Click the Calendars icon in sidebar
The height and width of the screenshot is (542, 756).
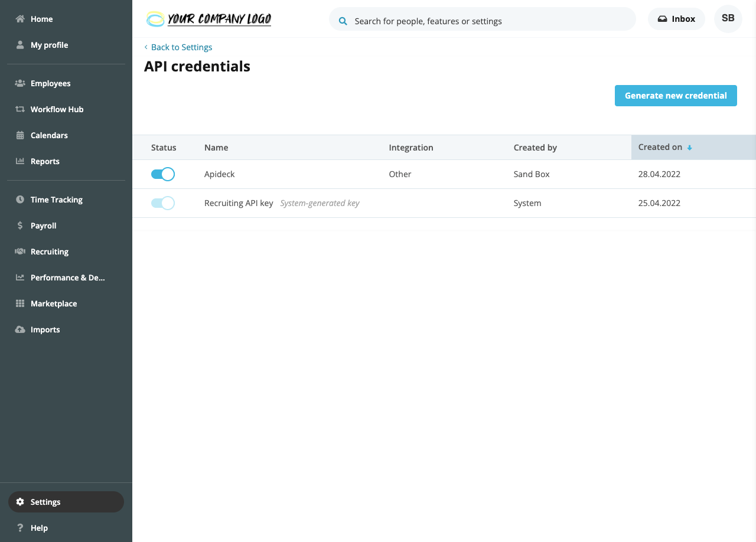pos(20,135)
